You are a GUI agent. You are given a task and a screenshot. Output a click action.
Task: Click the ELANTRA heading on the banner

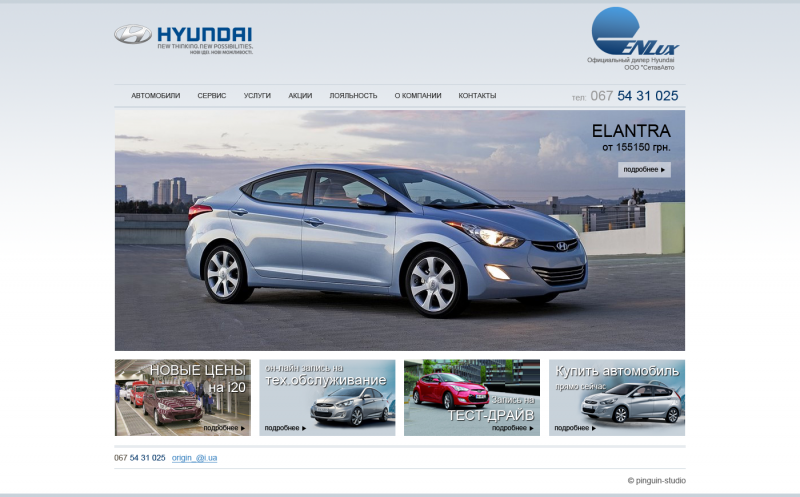[x=631, y=131]
